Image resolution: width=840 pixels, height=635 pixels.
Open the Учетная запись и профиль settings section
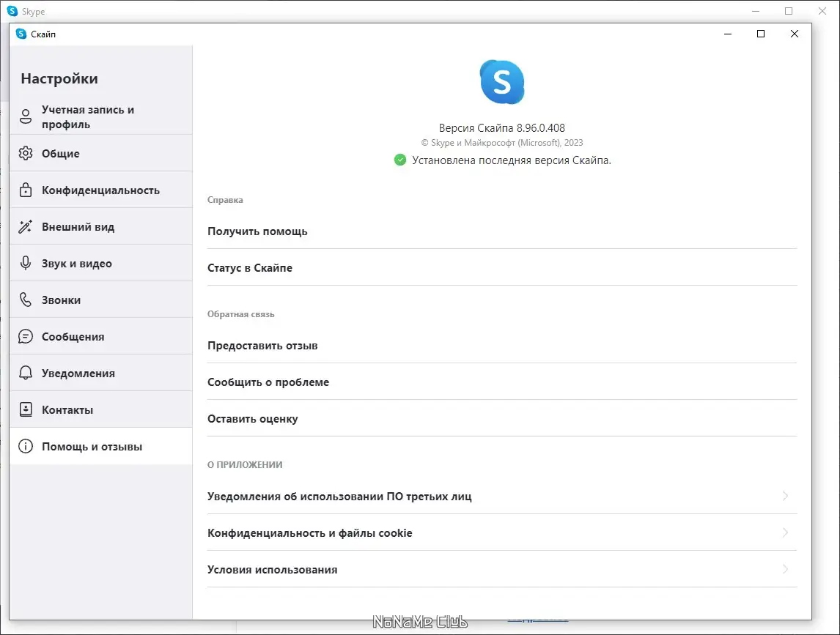tap(100, 116)
